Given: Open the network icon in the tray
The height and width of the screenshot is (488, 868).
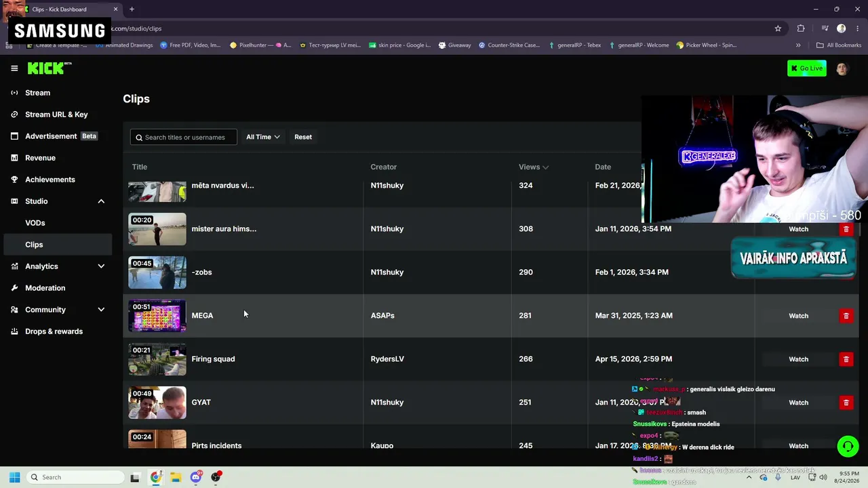Looking at the screenshot, I should click(x=812, y=477).
